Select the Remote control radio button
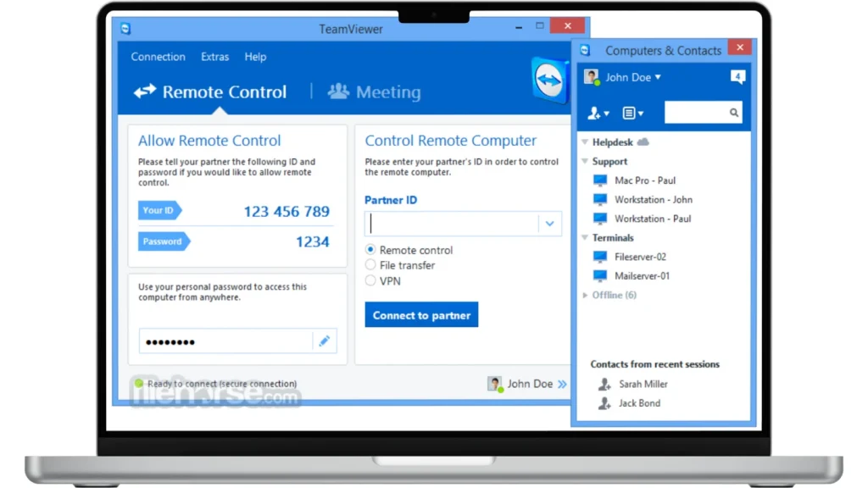The width and height of the screenshot is (868, 488). click(x=370, y=250)
